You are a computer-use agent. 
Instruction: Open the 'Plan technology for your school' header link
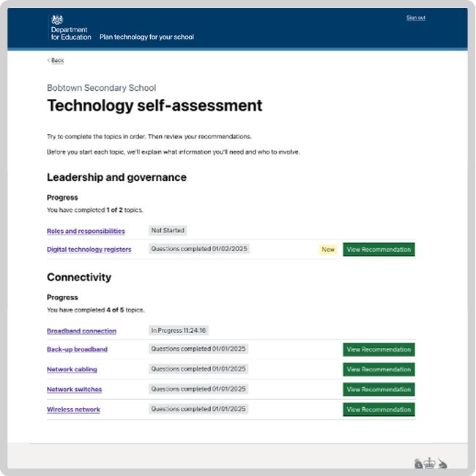[146, 37]
